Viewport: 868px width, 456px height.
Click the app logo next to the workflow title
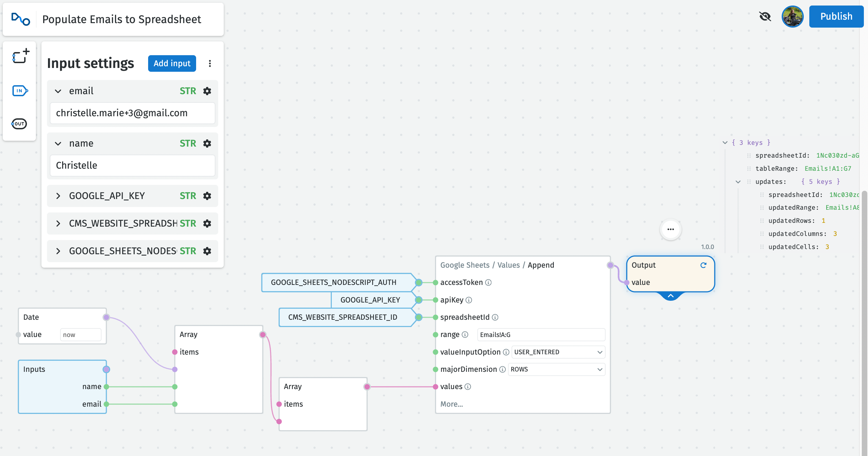tap(20, 19)
